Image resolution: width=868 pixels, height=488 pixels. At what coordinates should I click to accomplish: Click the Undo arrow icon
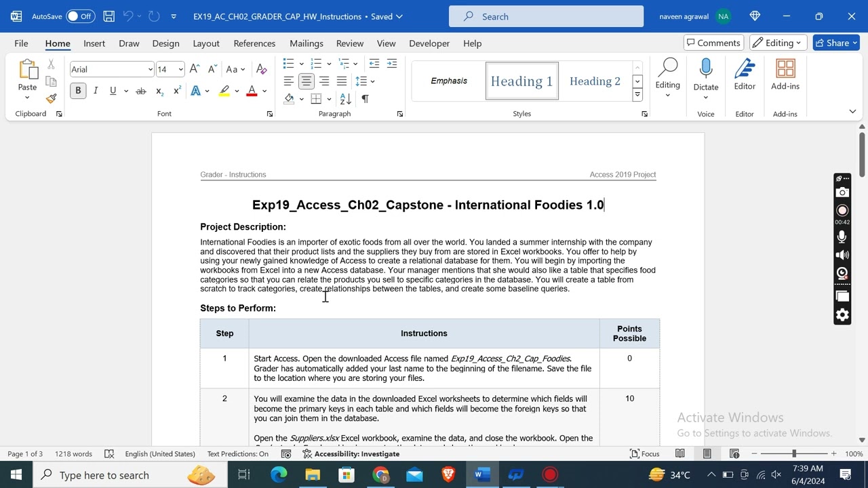pos(128,16)
